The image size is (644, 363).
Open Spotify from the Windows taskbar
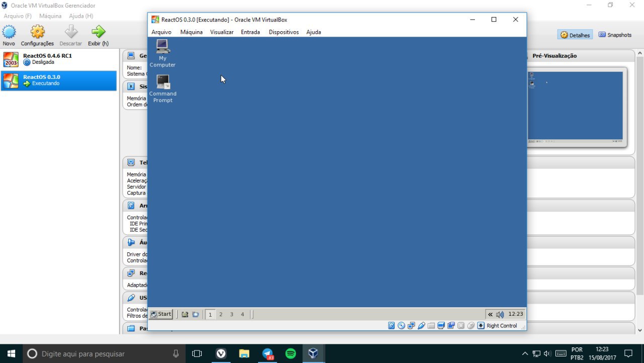(291, 353)
